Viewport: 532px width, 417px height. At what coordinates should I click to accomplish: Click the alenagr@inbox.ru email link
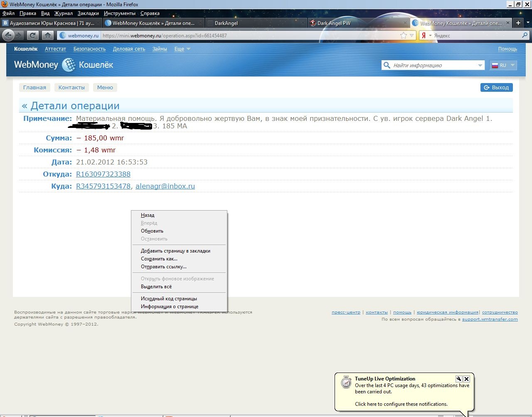165,186
